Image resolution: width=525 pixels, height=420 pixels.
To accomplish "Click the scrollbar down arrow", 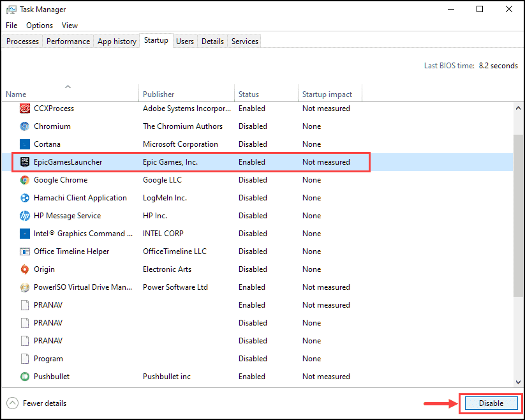I will [x=519, y=382].
